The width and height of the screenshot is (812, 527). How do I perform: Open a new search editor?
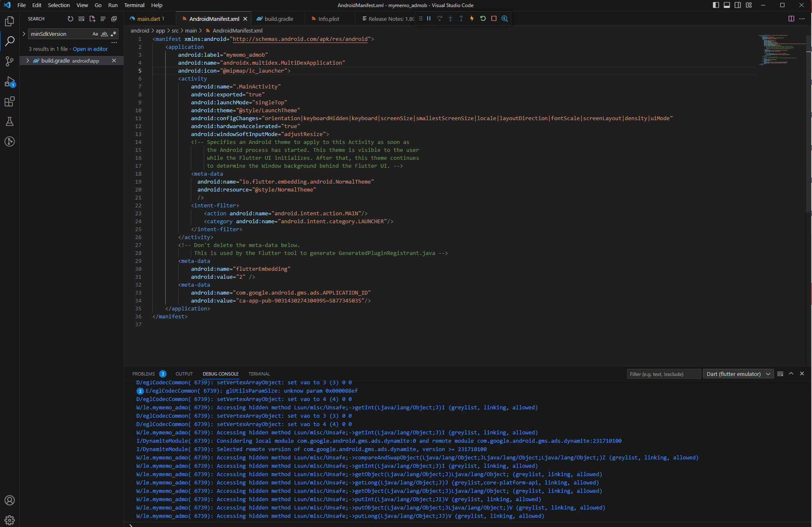[x=92, y=19]
